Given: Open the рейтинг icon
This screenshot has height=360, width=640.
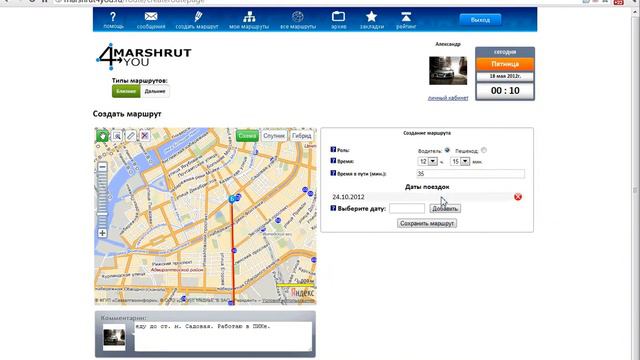Looking at the screenshot, I should tap(406, 17).
